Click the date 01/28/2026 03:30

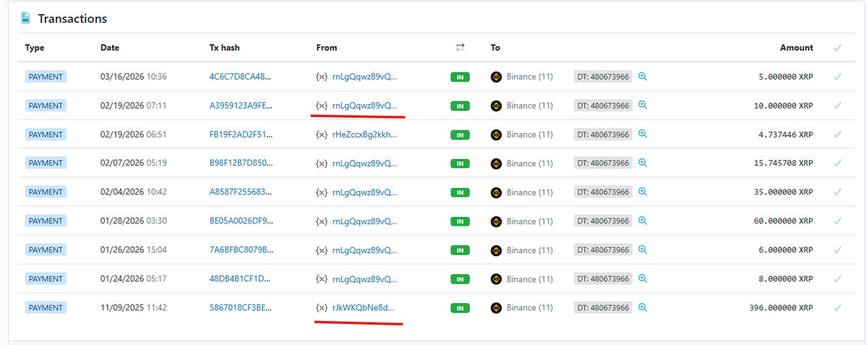[133, 221]
